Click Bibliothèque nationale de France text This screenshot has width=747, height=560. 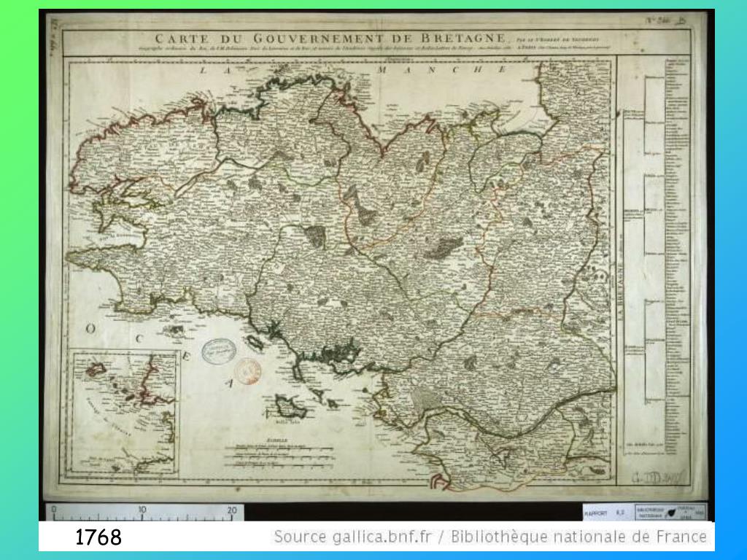(578, 537)
